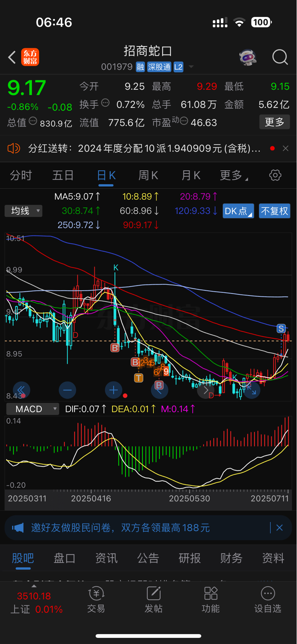Jump to earliest with double-left arrow
Viewport: 297px width, 644px height.
(21, 390)
